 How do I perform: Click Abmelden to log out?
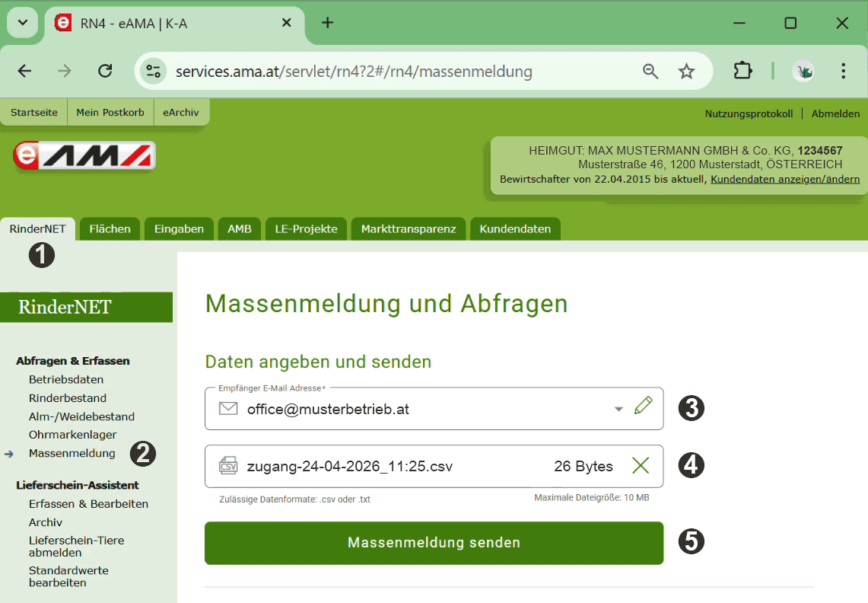835,113
